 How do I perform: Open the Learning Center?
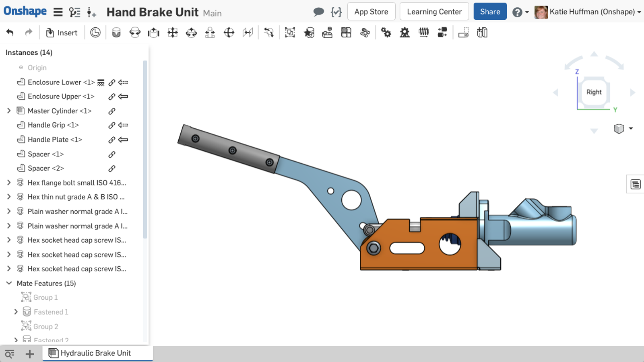pos(434,12)
